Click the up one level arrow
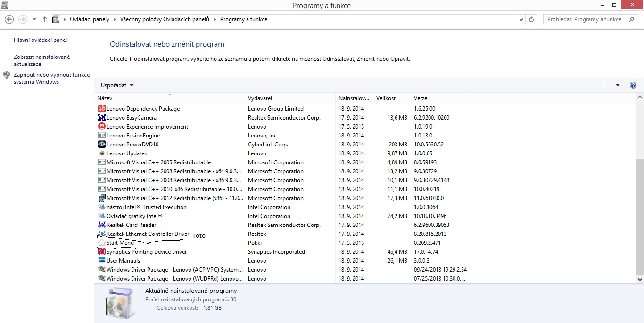This screenshot has height=323, width=644. [x=45, y=19]
